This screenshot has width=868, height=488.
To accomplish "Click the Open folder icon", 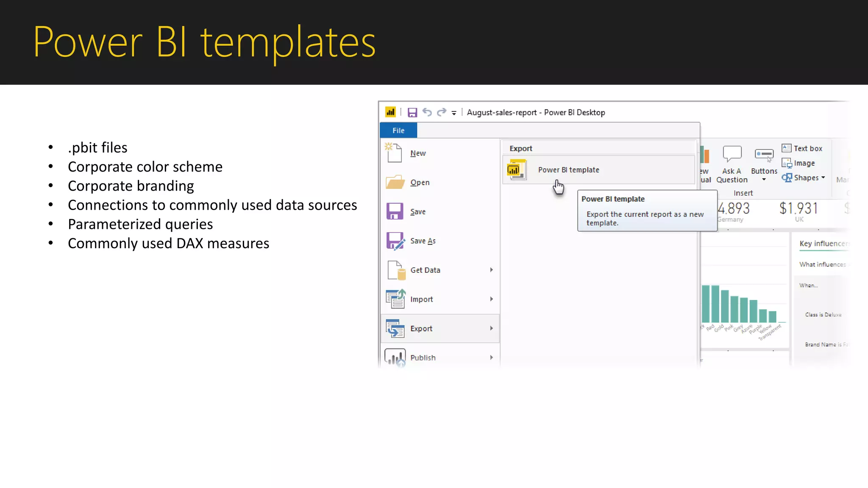I will [x=395, y=182].
